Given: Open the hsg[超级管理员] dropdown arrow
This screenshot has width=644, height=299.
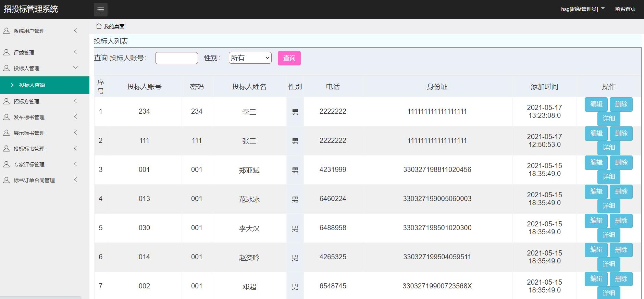Looking at the screenshot, I should coord(603,8).
